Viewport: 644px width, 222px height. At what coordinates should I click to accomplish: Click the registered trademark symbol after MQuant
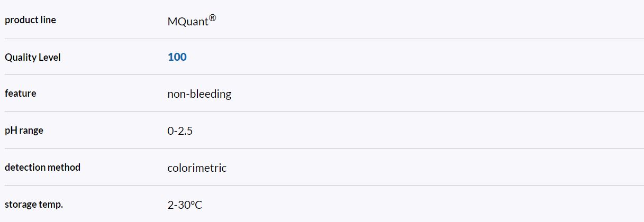[x=212, y=18]
